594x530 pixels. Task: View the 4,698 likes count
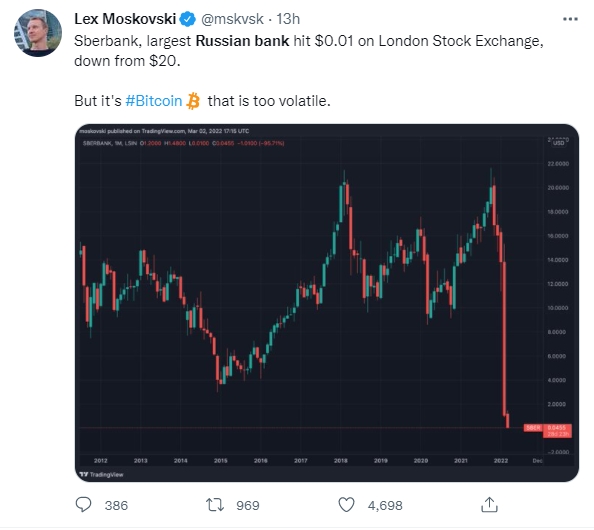point(385,505)
